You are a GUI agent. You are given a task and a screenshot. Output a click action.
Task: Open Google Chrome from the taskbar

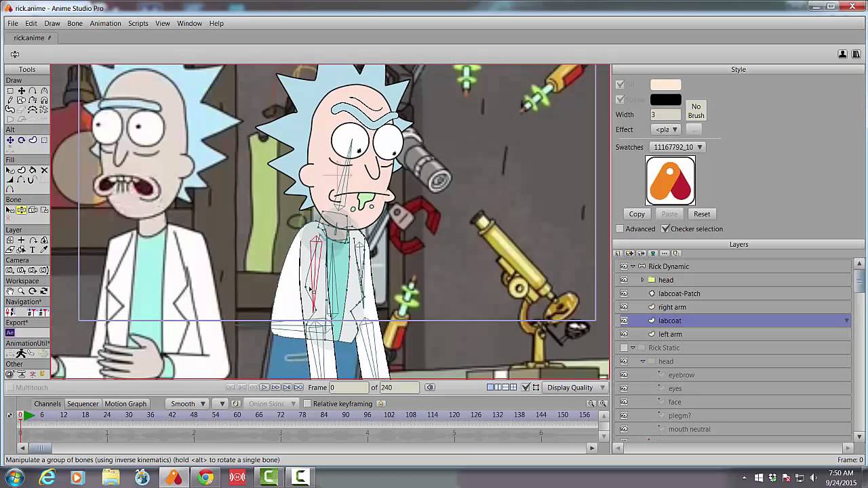pyautogui.click(x=205, y=478)
